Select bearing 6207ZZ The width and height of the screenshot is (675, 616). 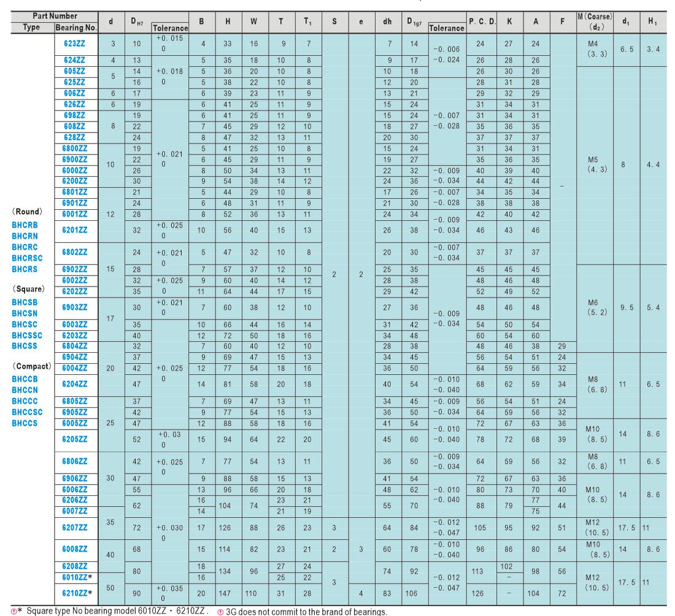click(x=74, y=527)
